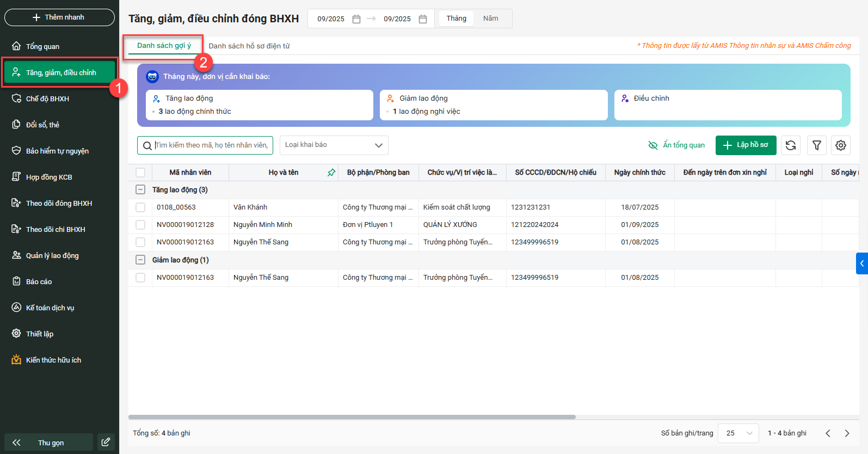The image size is (868, 454).
Task: Click the refresh data icon
Action: click(x=791, y=145)
